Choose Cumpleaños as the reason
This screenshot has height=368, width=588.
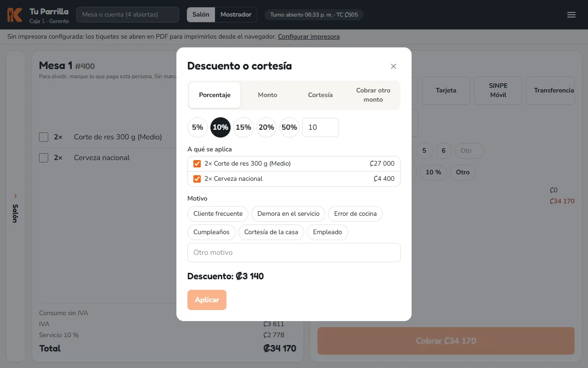[x=211, y=232]
